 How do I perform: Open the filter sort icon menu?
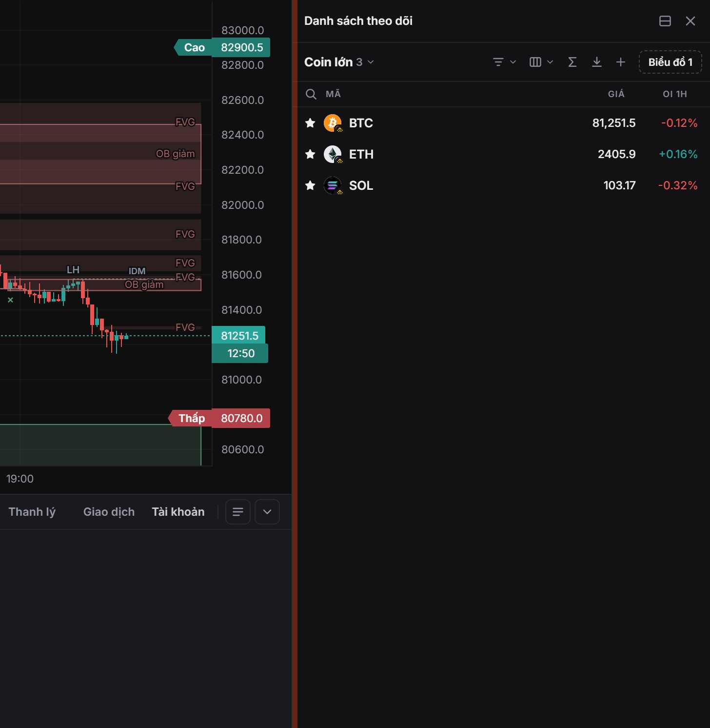click(x=498, y=62)
